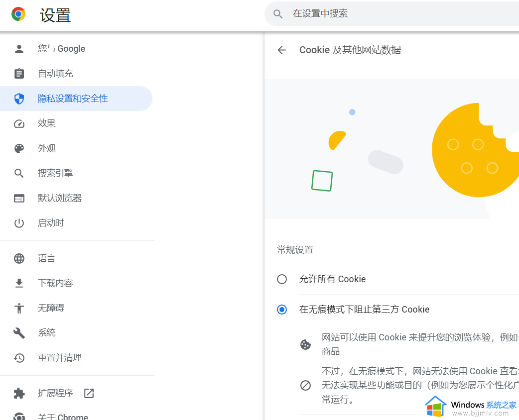Click the 设置 title in the header
Image resolution: width=519 pixels, height=420 pixels.
(55, 15)
